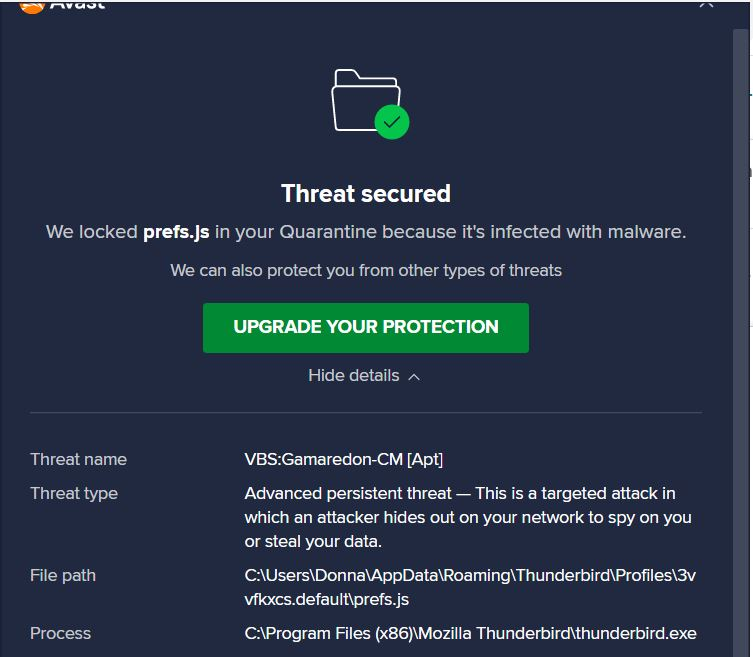Click the vertical scrollbar on right edge

[x=741, y=300]
